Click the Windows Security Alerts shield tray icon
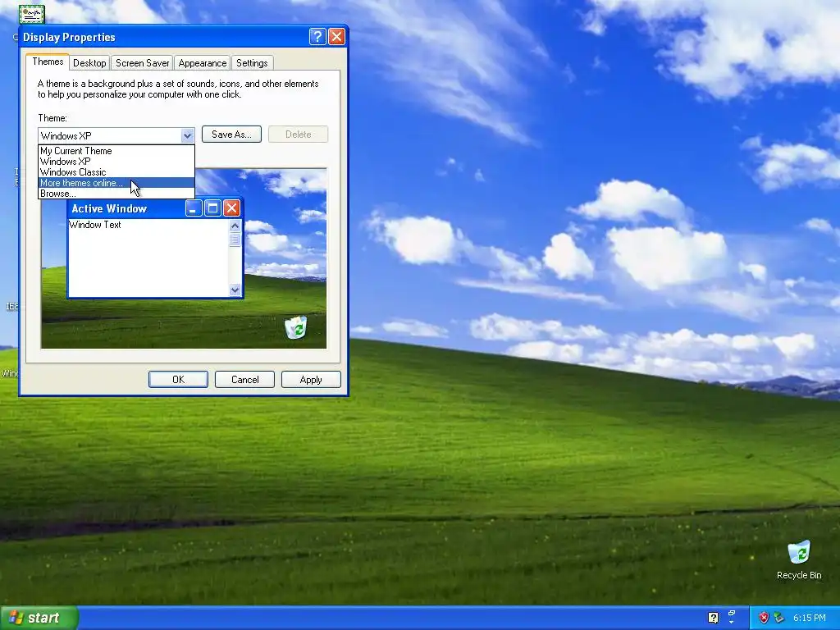840x630 pixels. (x=764, y=618)
